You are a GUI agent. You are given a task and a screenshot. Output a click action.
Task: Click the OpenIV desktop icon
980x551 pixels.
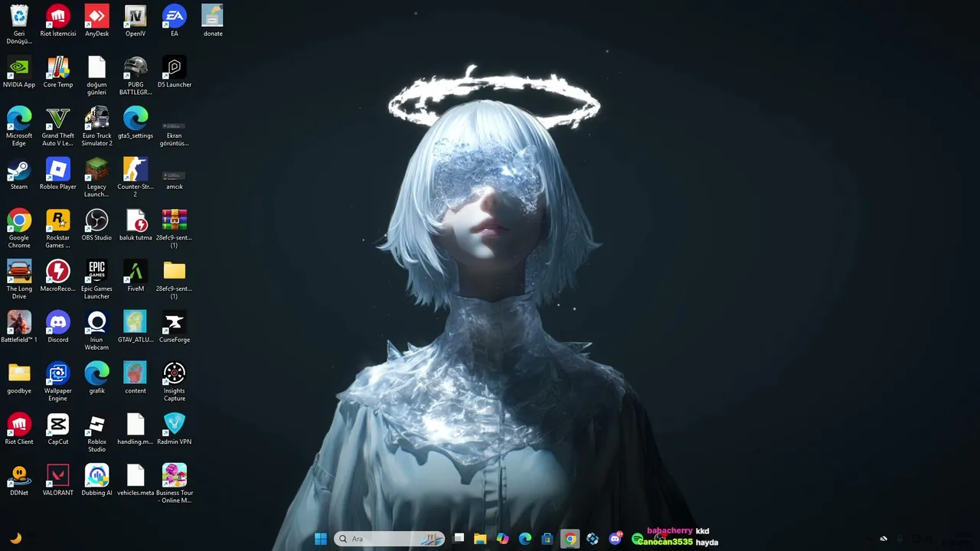click(136, 16)
